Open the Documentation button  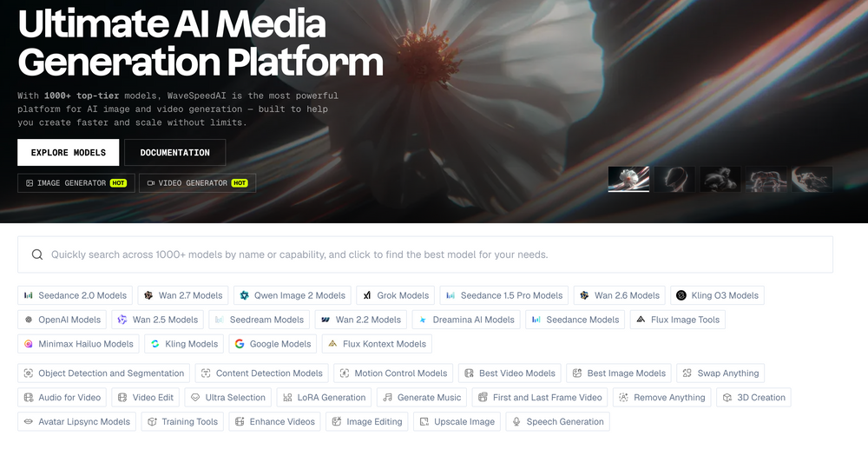click(174, 153)
